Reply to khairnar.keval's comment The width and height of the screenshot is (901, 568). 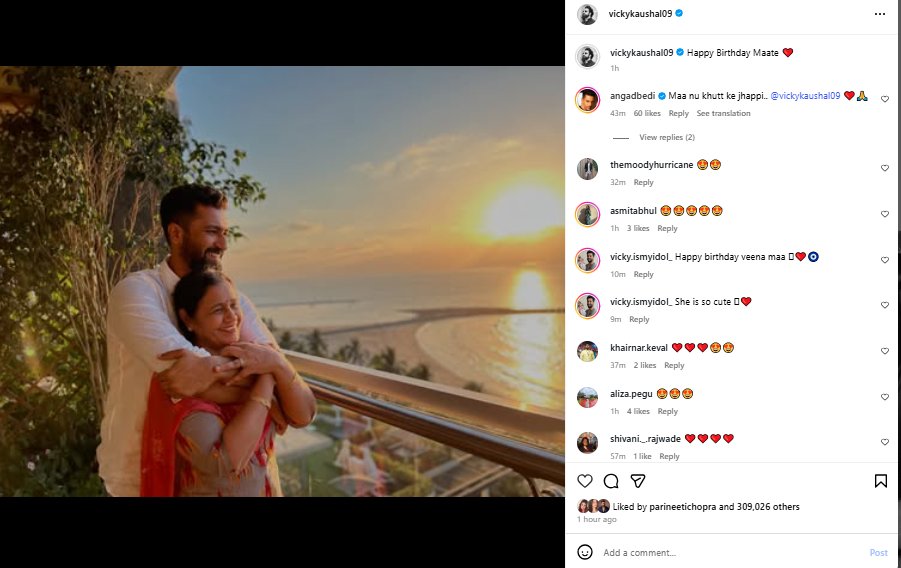pos(674,365)
